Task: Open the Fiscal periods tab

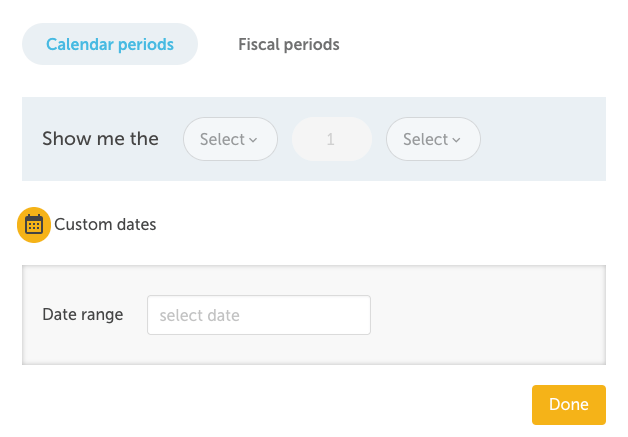Action: 289,45
